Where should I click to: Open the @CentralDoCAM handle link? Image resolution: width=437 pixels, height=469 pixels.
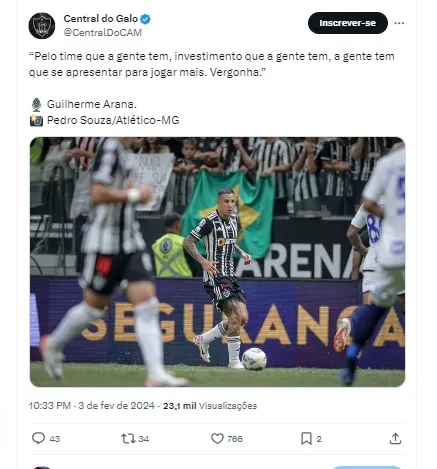pos(103,33)
